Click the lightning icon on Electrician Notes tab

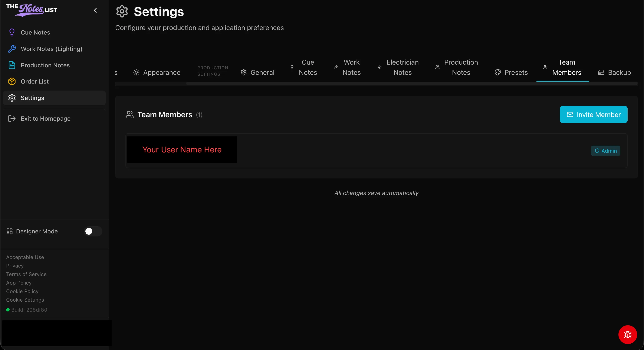tap(380, 67)
